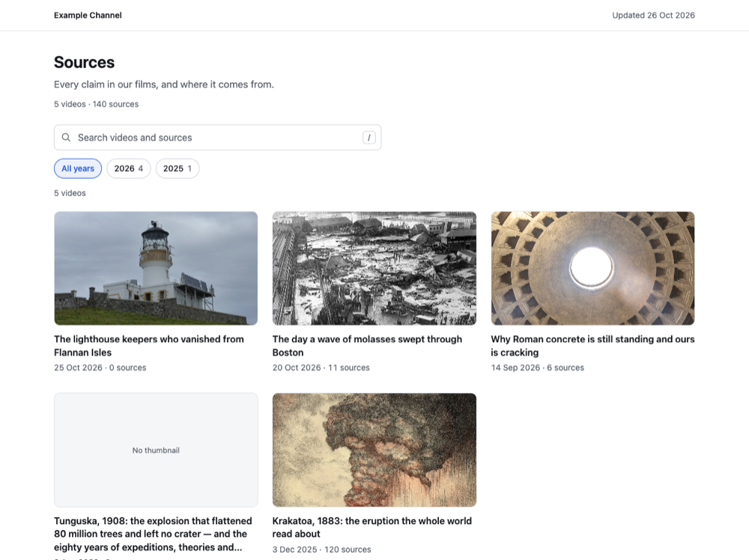Click the '5 videos · 140 sources' summary
Screen dimensions: 749x560
coord(96,104)
